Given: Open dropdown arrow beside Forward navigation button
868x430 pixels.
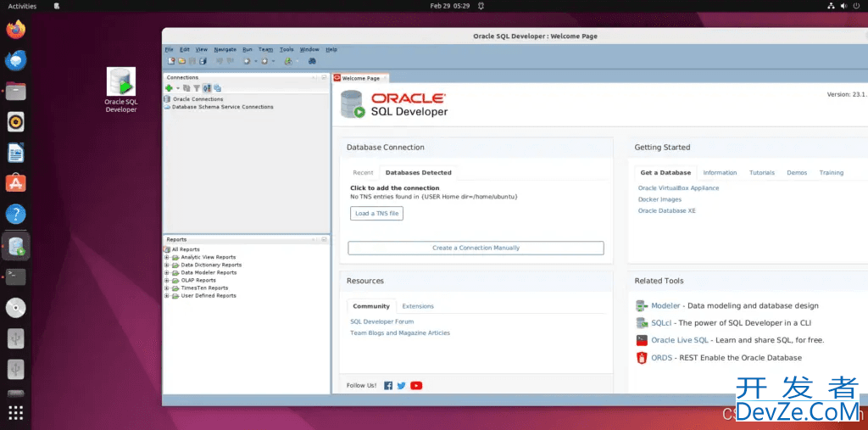Looking at the screenshot, I should (x=274, y=61).
